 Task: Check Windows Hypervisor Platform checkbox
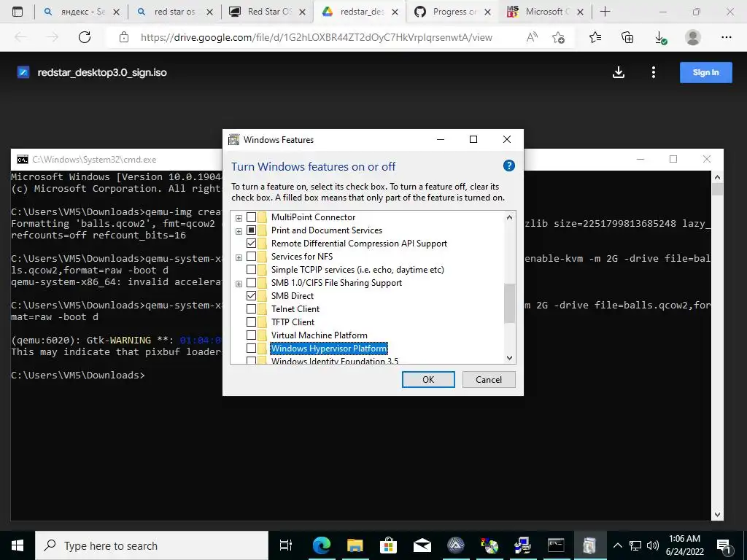(x=251, y=348)
